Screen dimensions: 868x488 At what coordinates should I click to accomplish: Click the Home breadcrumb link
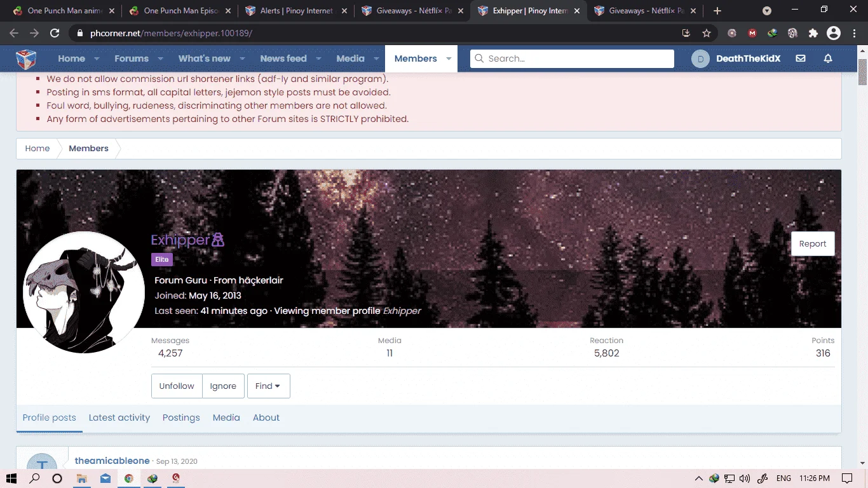click(37, 149)
